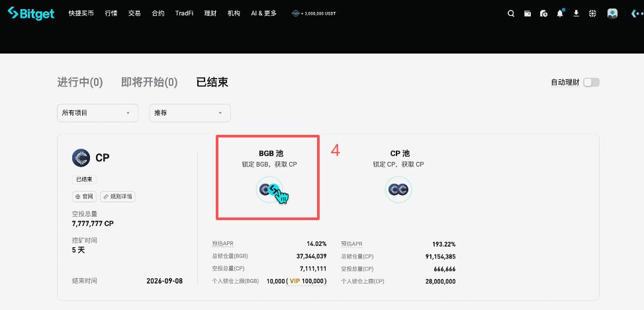Click the 自动理财 label
Viewport: 644px width, 310px height.
pyautogui.click(x=565, y=83)
